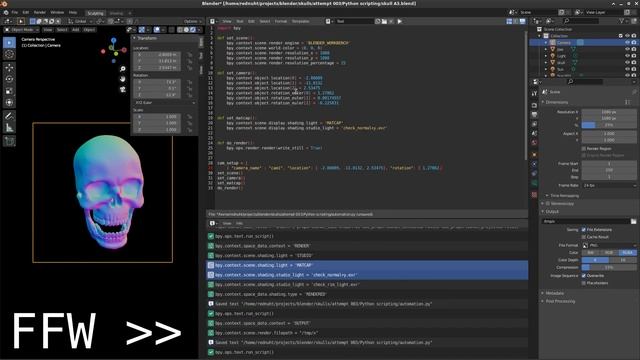Open Templates menu in text editor
640x360 pixels.
point(300,21)
